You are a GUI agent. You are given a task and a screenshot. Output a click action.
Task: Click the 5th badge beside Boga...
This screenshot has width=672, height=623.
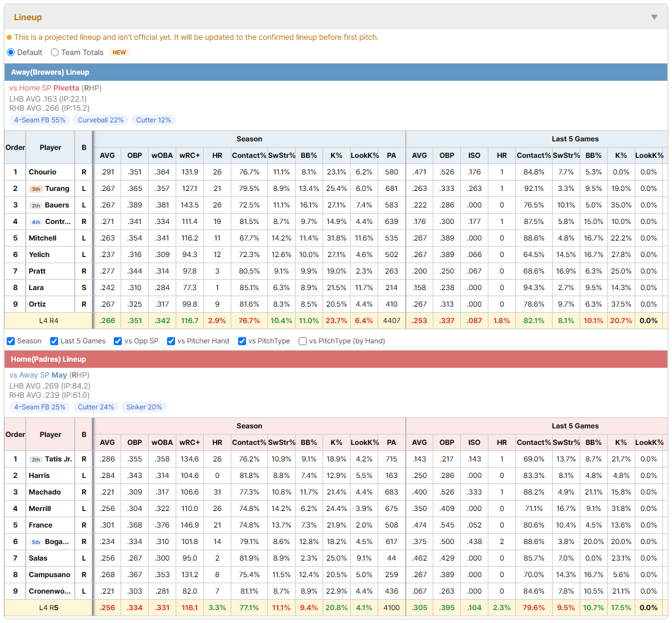(x=36, y=542)
